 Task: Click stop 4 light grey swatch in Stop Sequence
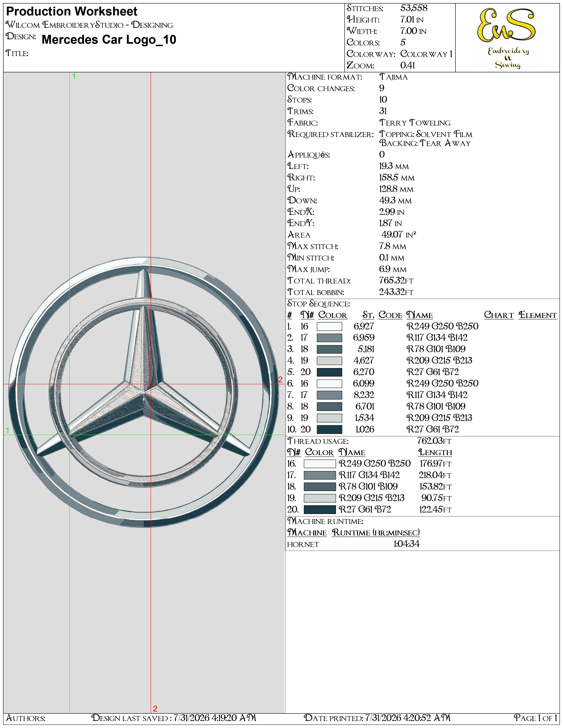[329, 361]
